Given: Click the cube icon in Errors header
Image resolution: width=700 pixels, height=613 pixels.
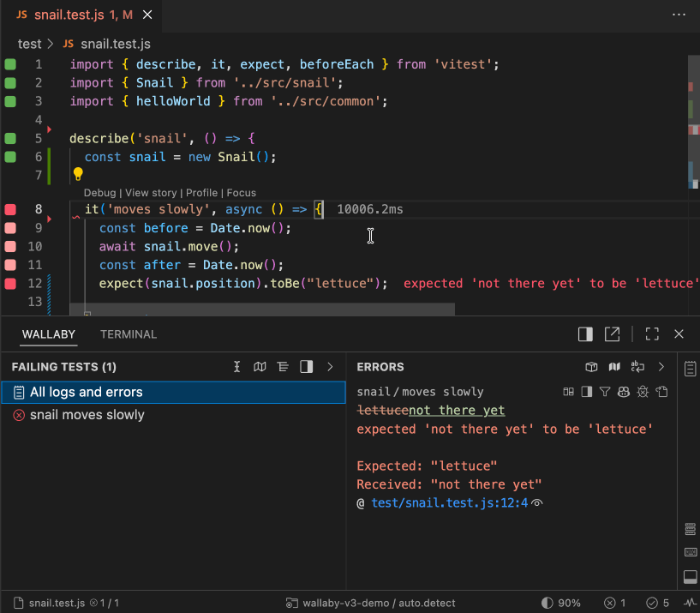Looking at the screenshot, I should [x=591, y=367].
